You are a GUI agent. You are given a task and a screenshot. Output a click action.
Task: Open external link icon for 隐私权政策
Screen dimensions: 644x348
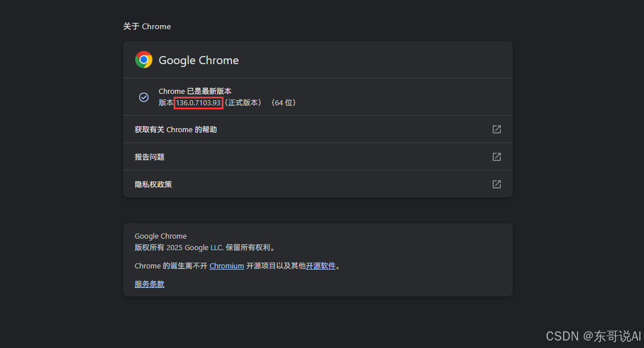497,184
